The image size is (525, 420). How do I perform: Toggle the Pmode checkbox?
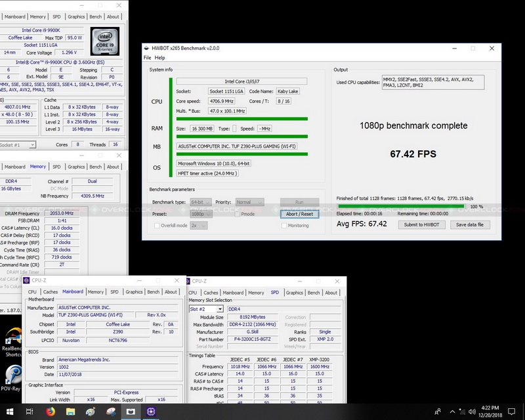238,214
